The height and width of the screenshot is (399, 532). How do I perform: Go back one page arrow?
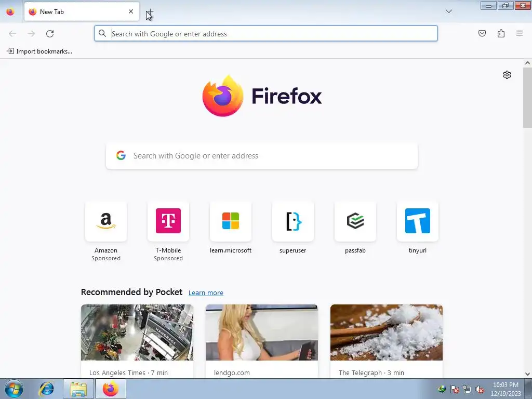point(12,34)
